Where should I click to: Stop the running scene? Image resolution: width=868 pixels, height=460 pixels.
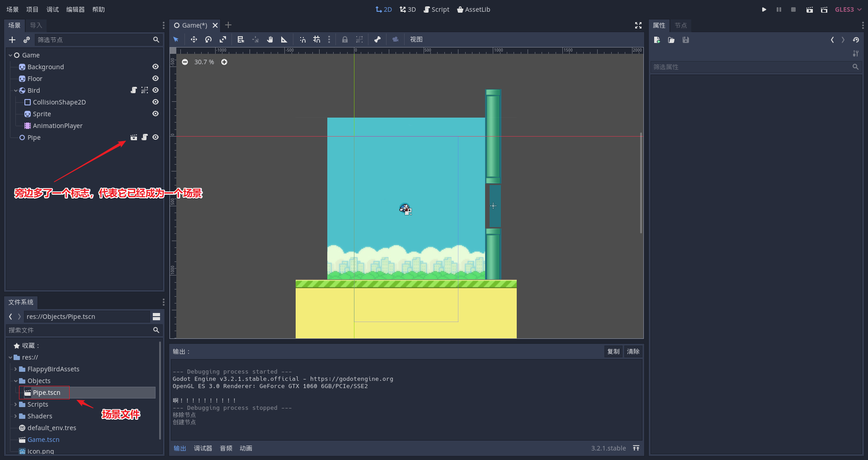tap(793, 9)
